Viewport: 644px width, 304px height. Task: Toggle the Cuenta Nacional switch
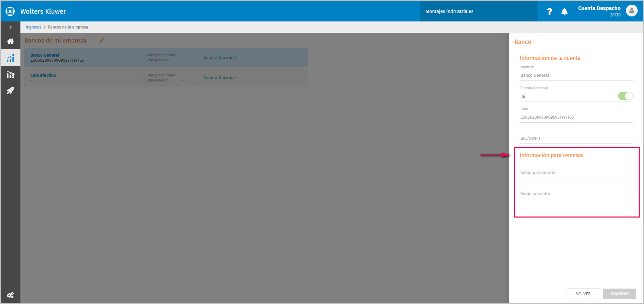coord(625,96)
